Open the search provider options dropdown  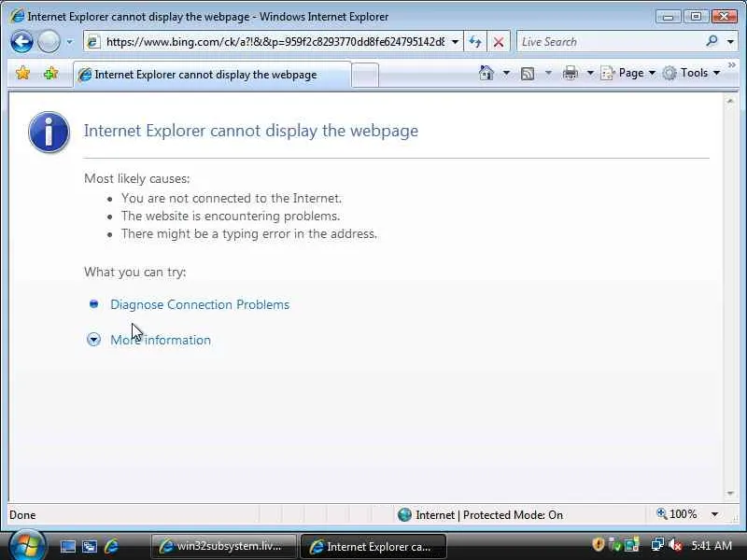click(x=730, y=42)
